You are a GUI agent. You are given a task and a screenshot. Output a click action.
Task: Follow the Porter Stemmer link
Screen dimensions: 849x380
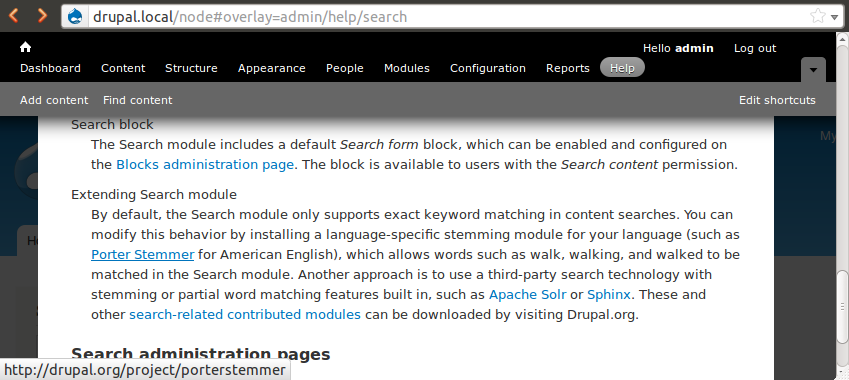pyautogui.click(x=142, y=254)
